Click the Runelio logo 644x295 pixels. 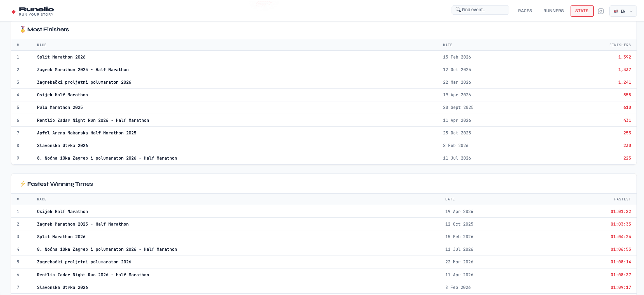click(x=33, y=11)
